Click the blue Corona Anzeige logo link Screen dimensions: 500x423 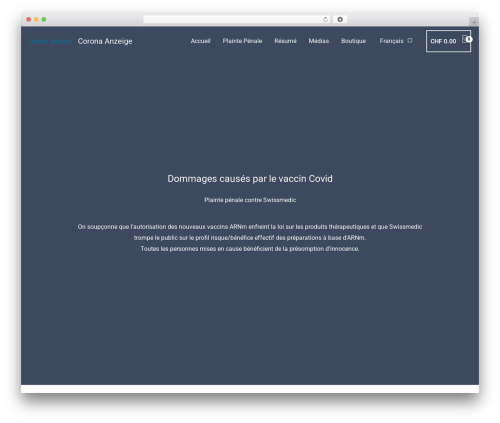tap(50, 41)
